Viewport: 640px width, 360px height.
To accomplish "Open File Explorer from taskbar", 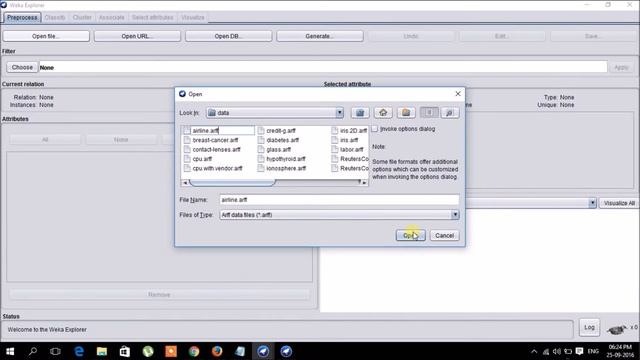I will [102, 351].
